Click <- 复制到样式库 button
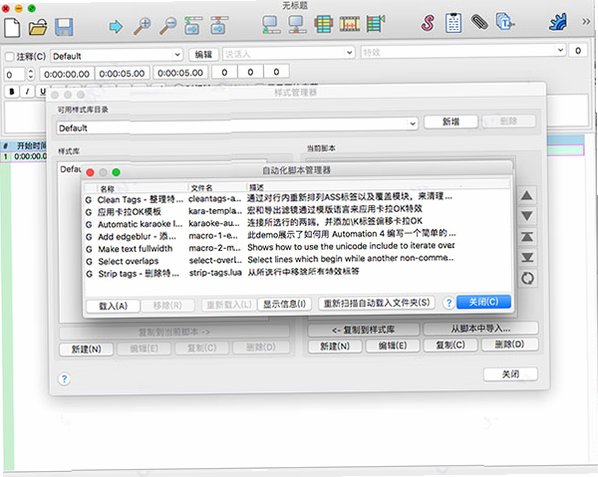Image resolution: width=598 pixels, height=477 pixels. pyautogui.click(x=363, y=330)
